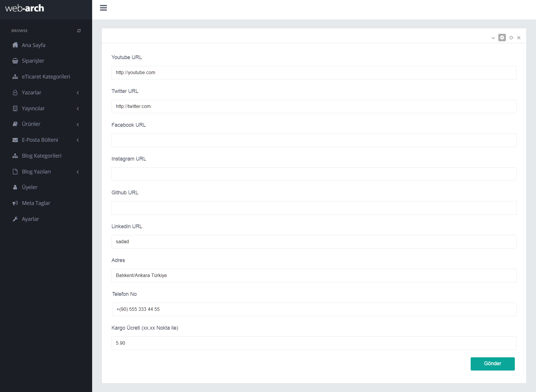This screenshot has height=392, width=536.
Task: Collapse the form panel with chevron
Action: 493,38
